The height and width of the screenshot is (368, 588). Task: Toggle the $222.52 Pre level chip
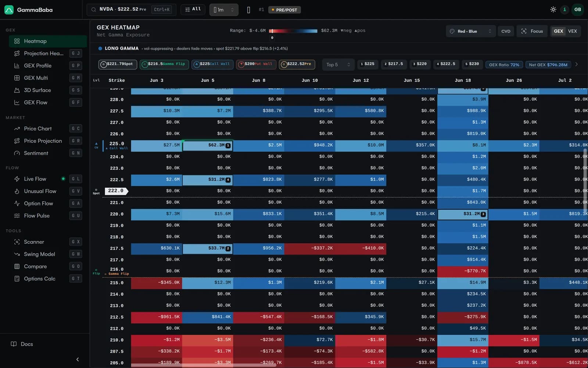click(297, 64)
